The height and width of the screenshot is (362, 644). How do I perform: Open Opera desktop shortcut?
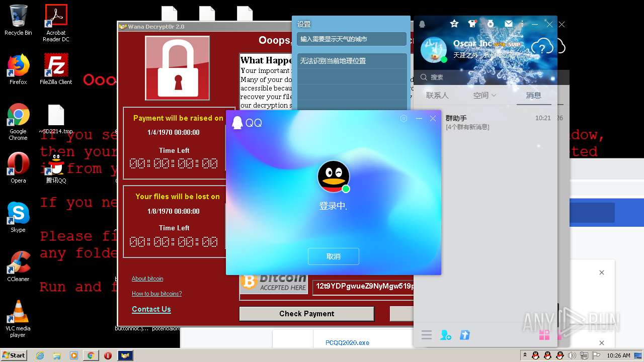(18, 167)
